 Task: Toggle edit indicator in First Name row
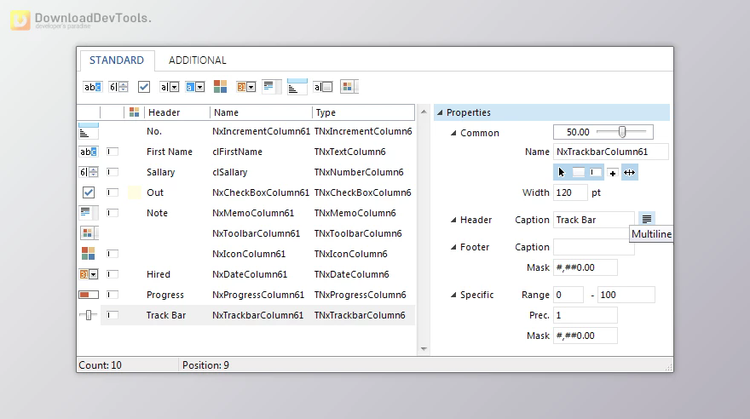pyautogui.click(x=112, y=152)
